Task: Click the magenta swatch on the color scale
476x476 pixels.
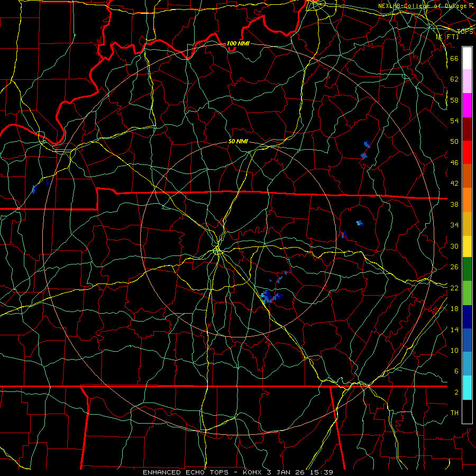Action: click(x=467, y=105)
